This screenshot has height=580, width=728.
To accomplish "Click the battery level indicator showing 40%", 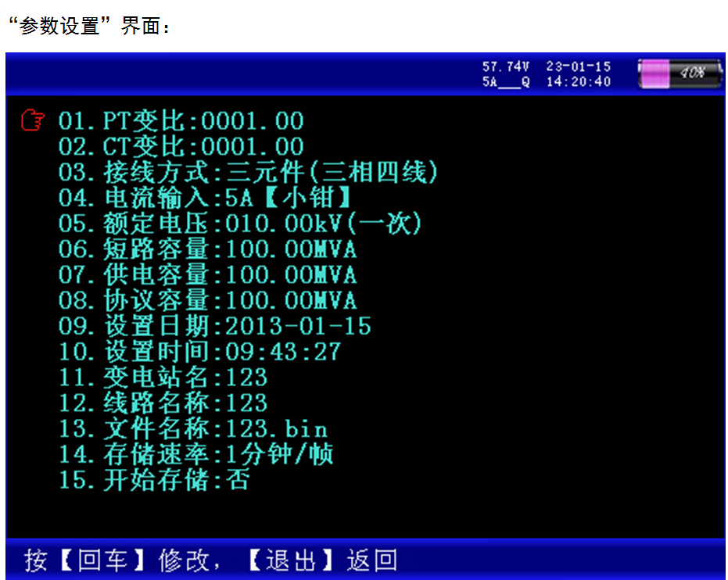I will (x=680, y=73).
